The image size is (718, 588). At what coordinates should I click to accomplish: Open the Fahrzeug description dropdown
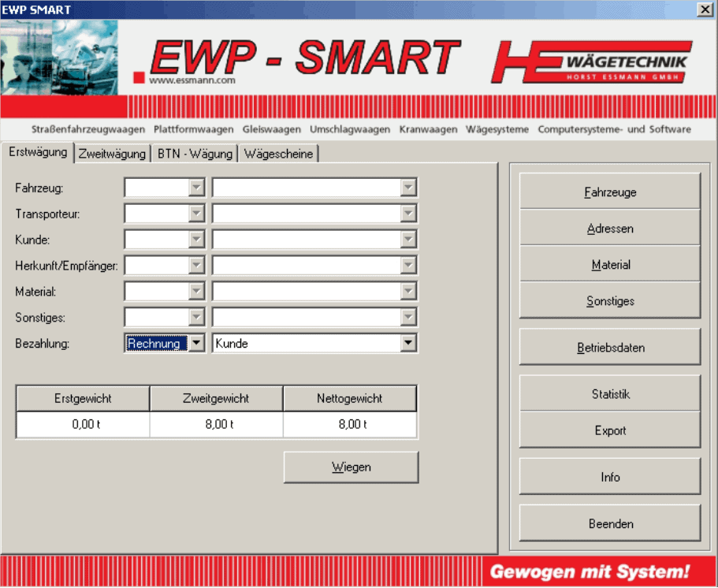coord(407,188)
